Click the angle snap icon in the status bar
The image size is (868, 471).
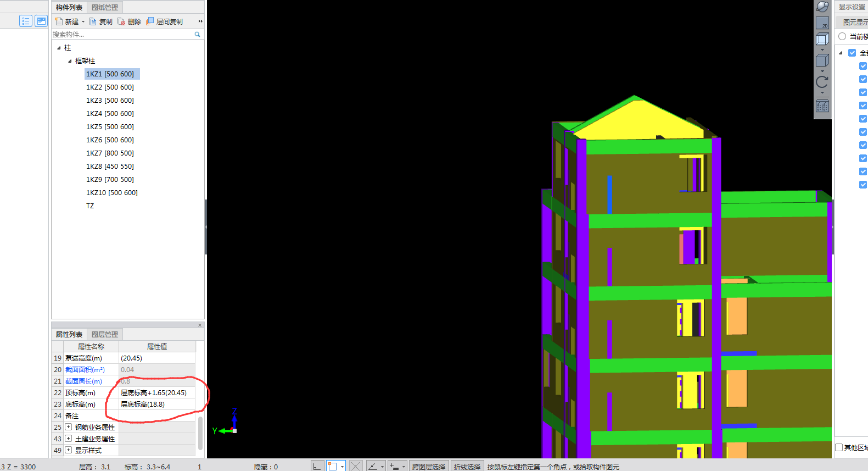pyautogui.click(x=373, y=466)
